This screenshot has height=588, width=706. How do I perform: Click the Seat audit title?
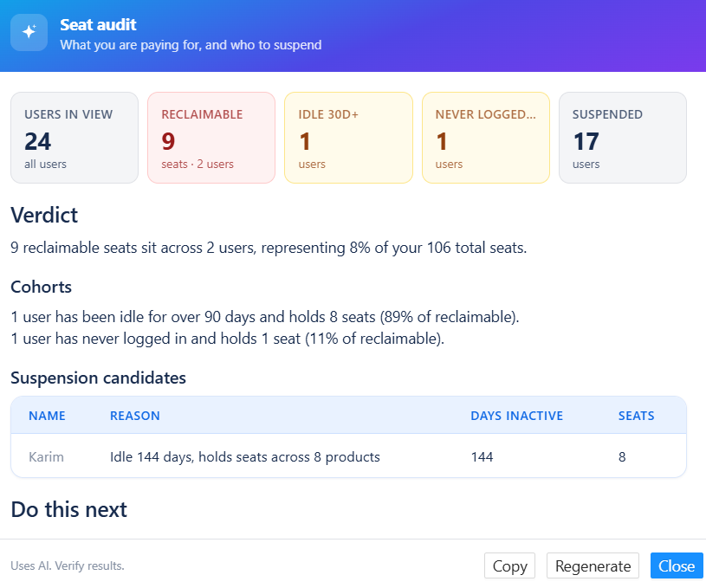(x=98, y=25)
